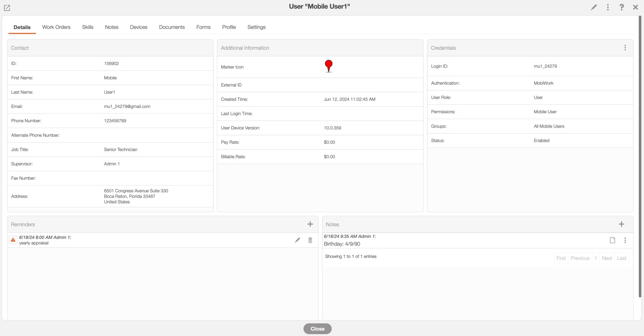Edit the yearly appraisal reminder

297,240
